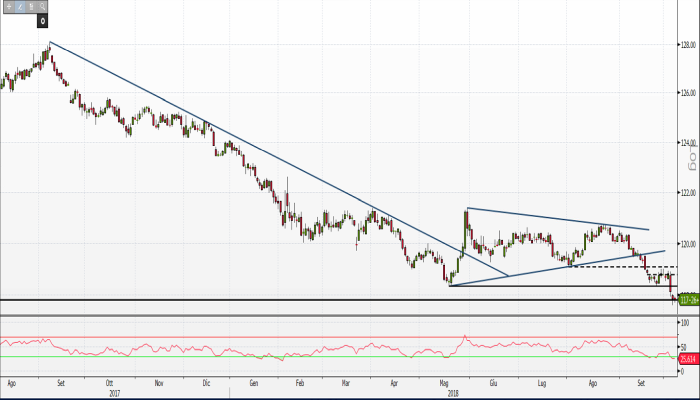
Task: Click the black box showing 0
Action: tap(43, 19)
